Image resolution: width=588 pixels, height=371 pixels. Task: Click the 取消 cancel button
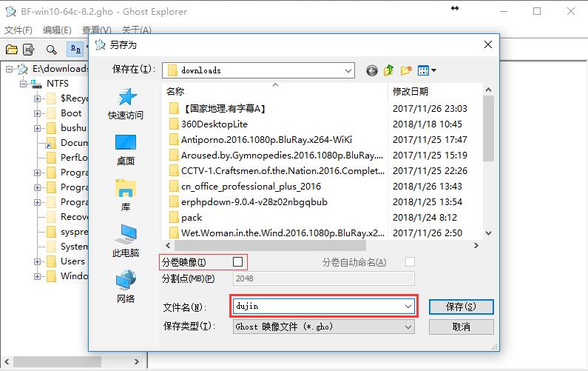pyautogui.click(x=462, y=327)
